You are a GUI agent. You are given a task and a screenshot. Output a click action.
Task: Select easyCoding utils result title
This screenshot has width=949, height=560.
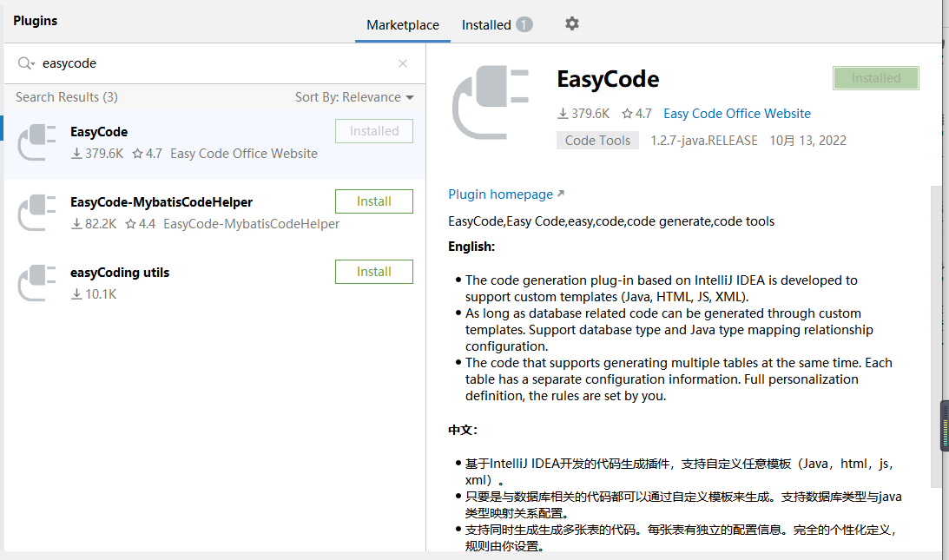[x=120, y=273]
